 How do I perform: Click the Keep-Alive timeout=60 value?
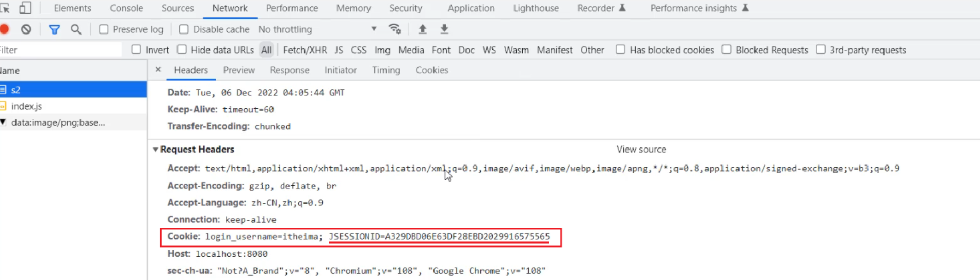point(248,110)
